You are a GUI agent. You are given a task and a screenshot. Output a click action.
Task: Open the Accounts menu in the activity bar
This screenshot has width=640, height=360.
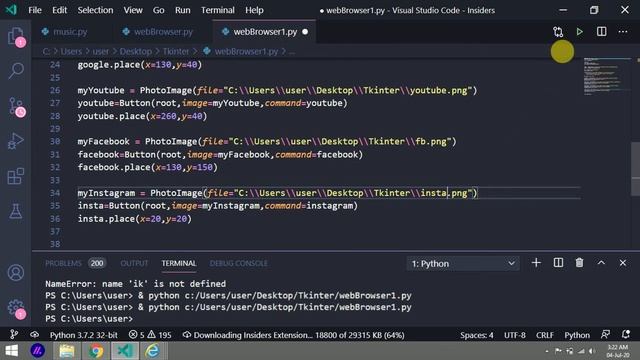click(x=16, y=272)
